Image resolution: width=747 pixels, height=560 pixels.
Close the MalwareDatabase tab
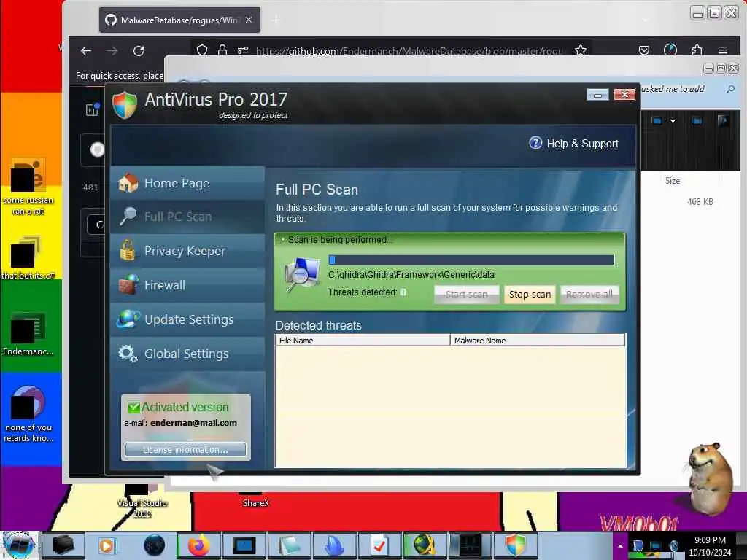tap(249, 20)
